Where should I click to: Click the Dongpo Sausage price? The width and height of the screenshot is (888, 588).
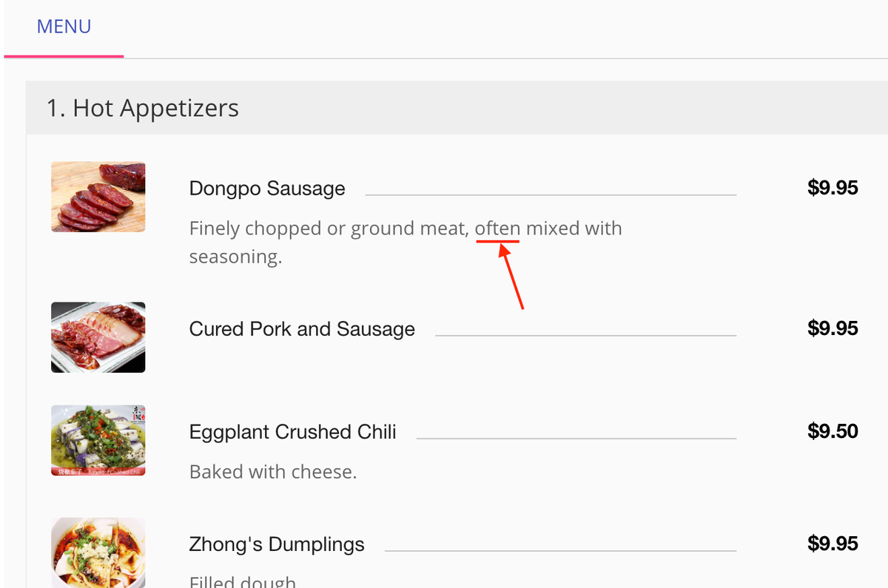point(832,188)
